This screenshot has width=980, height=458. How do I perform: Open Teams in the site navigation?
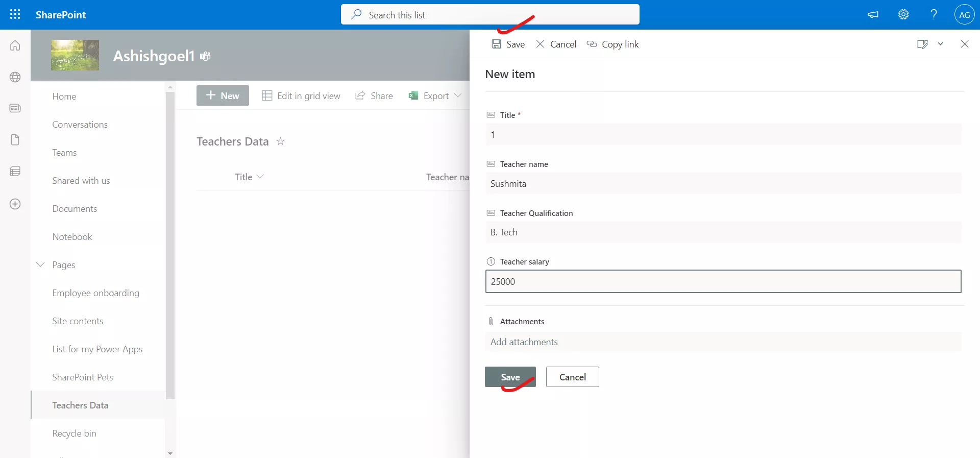coord(64,153)
